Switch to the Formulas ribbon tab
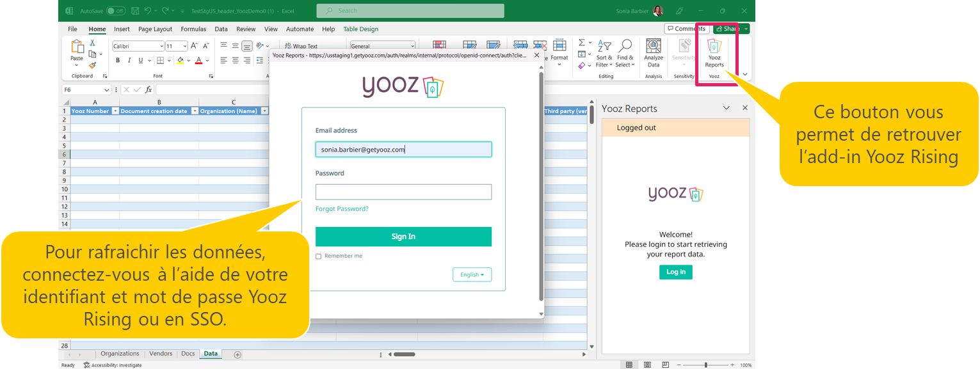Screen dimensions: 980x369 (x=193, y=29)
